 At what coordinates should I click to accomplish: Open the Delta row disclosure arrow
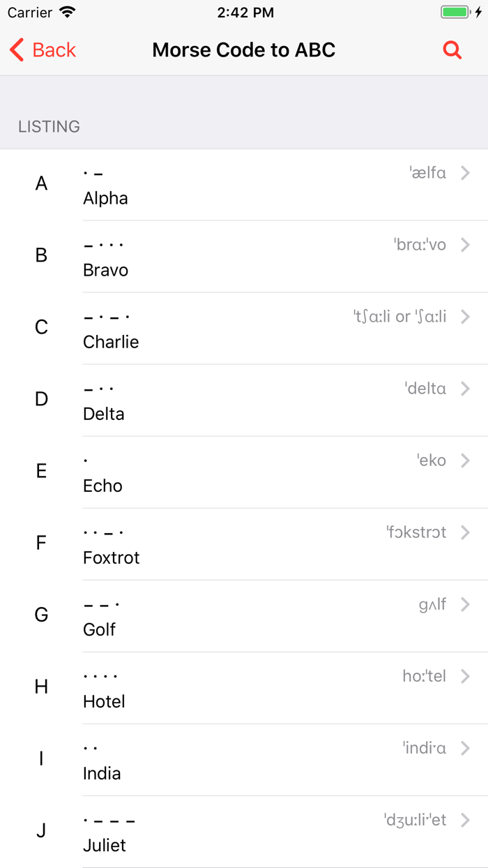pos(466,389)
